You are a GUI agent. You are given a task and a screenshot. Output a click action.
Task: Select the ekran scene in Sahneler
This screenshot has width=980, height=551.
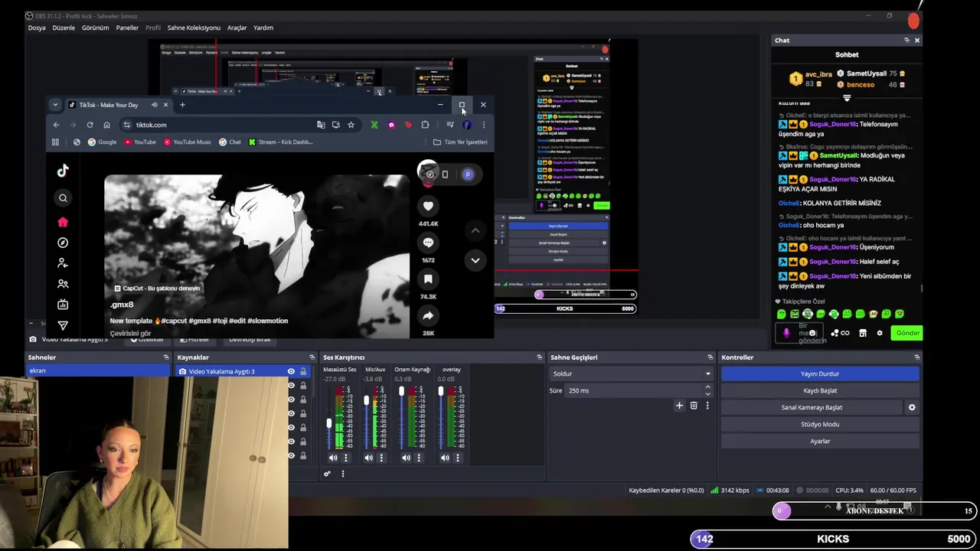[x=98, y=370]
